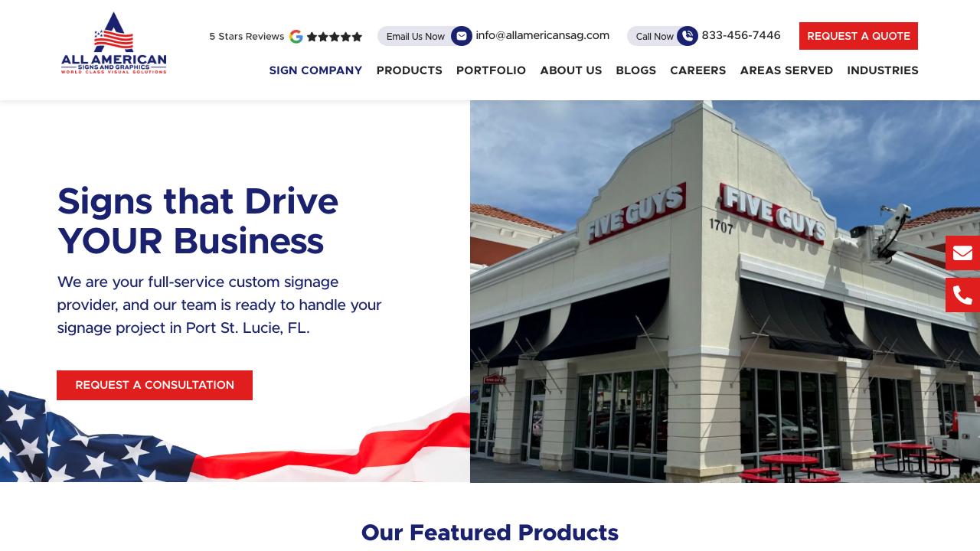
Task: Go to the Portfolio page
Action: [x=491, y=70]
